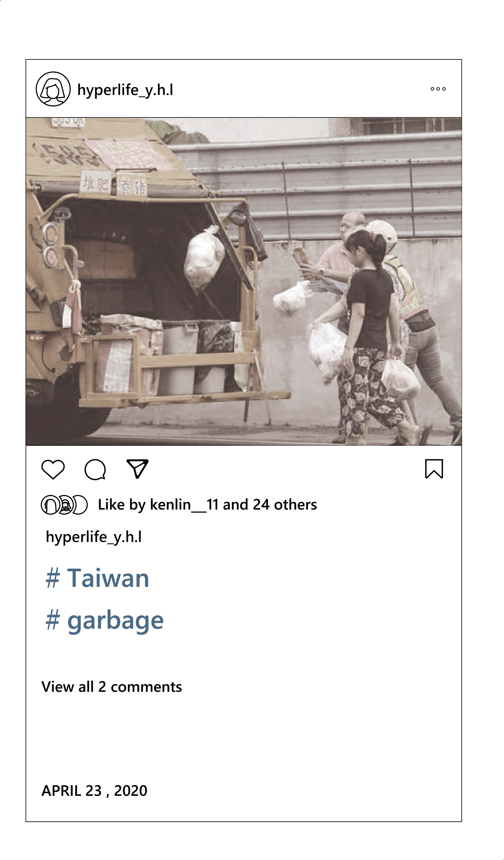Open comments with the speech bubble icon
Screen dimensions: 504x860
pos(95,470)
